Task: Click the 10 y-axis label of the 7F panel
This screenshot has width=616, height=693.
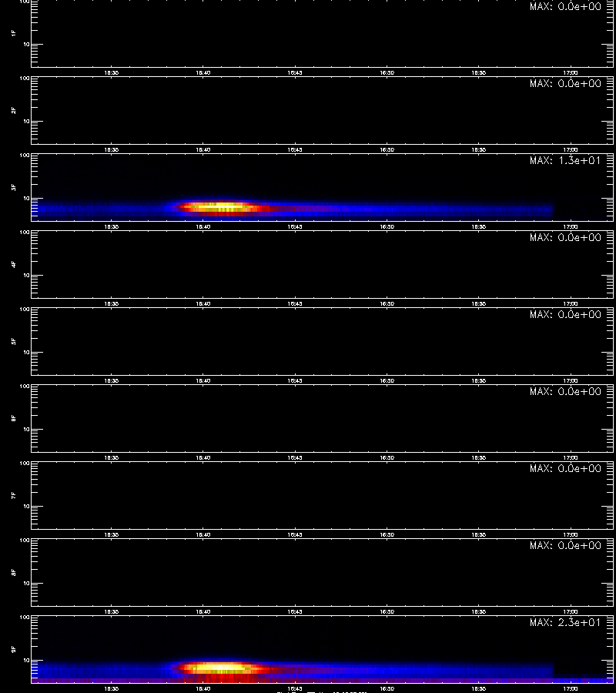Action: (x=26, y=507)
